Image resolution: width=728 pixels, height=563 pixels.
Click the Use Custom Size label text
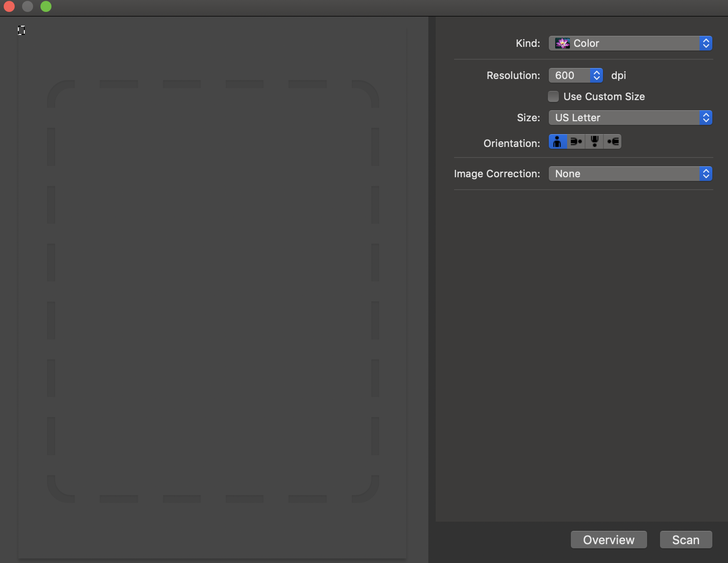click(604, 96)
